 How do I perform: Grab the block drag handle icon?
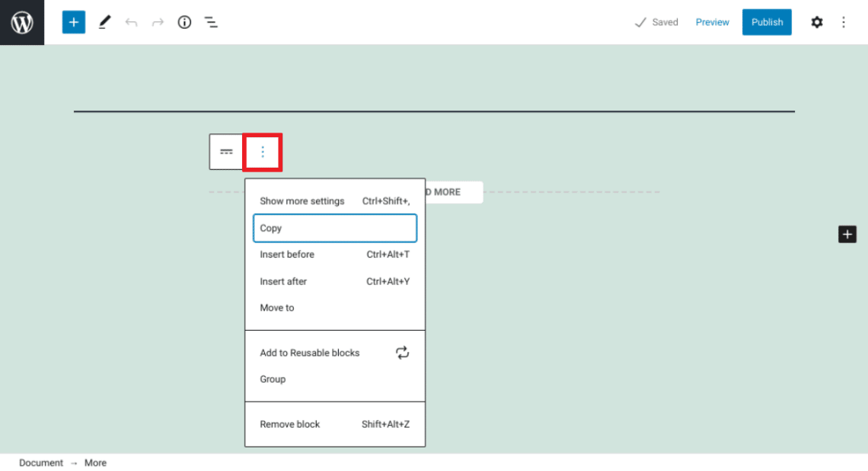click(226, 151)
